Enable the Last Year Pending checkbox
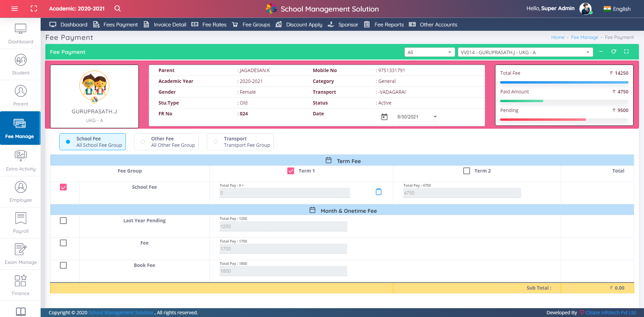This screenshot has width=644, height=317. 63,221
